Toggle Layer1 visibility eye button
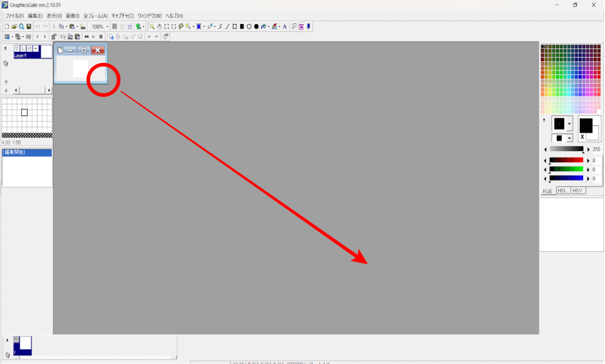This screenshot has width=605, height=364. [x=17, y=48]
